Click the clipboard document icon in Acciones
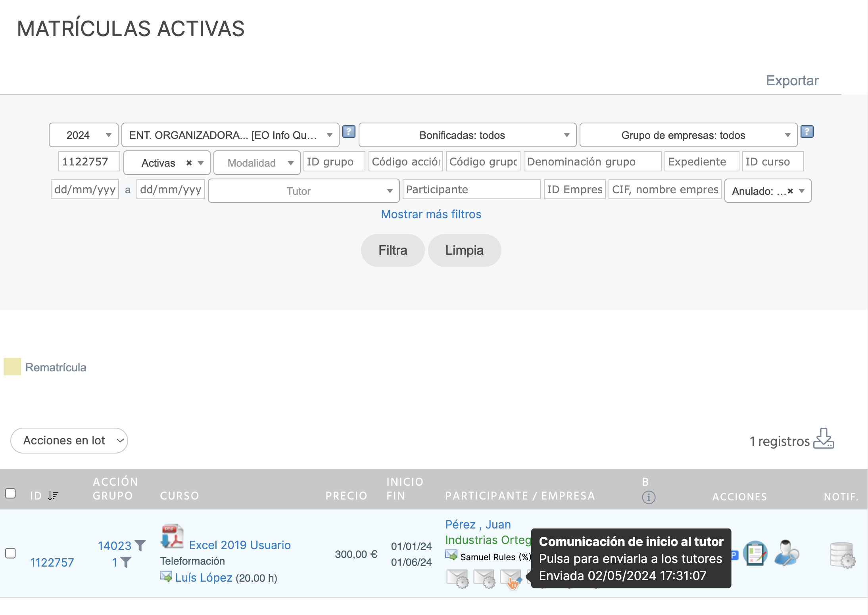Image resolution: width=868 pixels, height=615 pixels. [x=755, y=553]
